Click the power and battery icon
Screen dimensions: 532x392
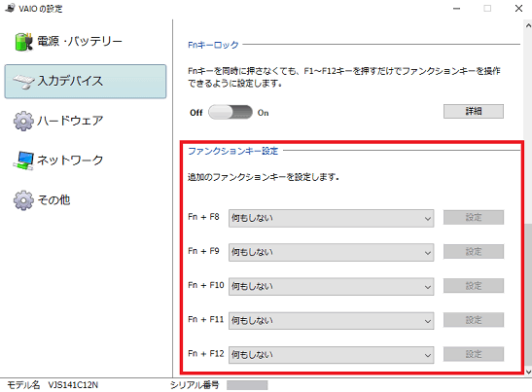[x=23, y=42]
